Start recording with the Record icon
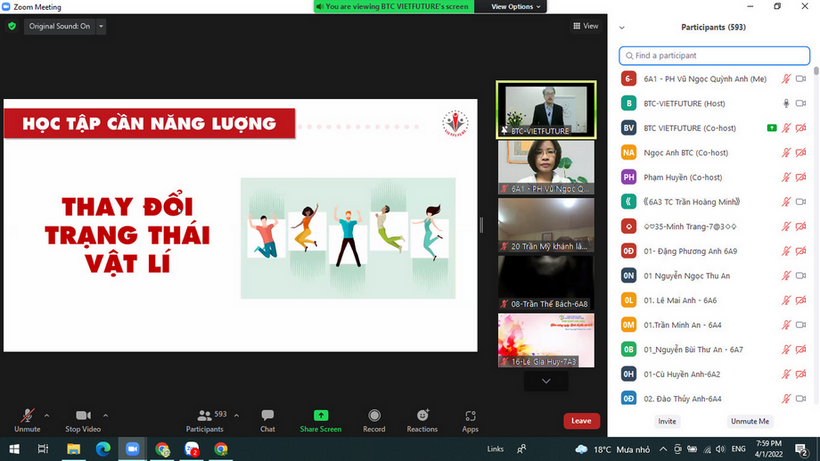The image size is (820, 461). 374,415
